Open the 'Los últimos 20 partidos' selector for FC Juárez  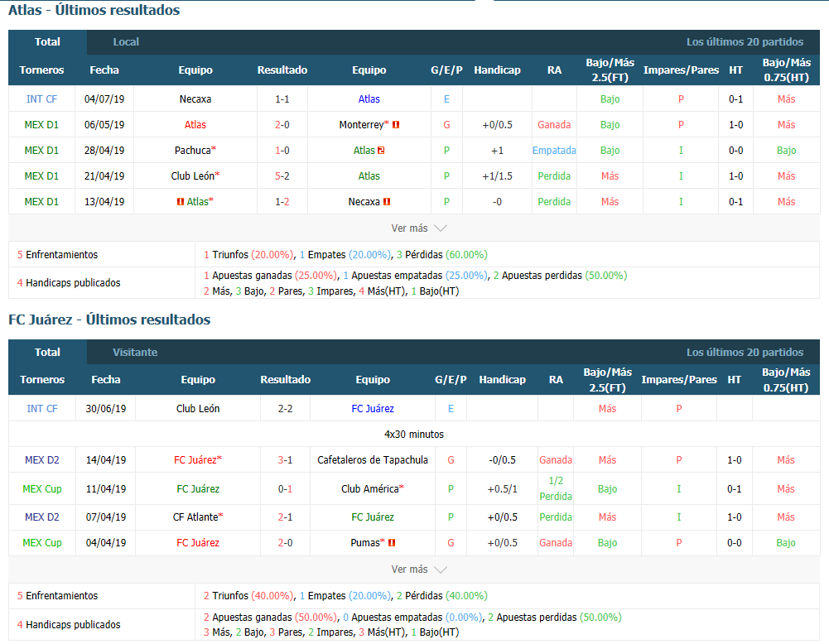745,353
